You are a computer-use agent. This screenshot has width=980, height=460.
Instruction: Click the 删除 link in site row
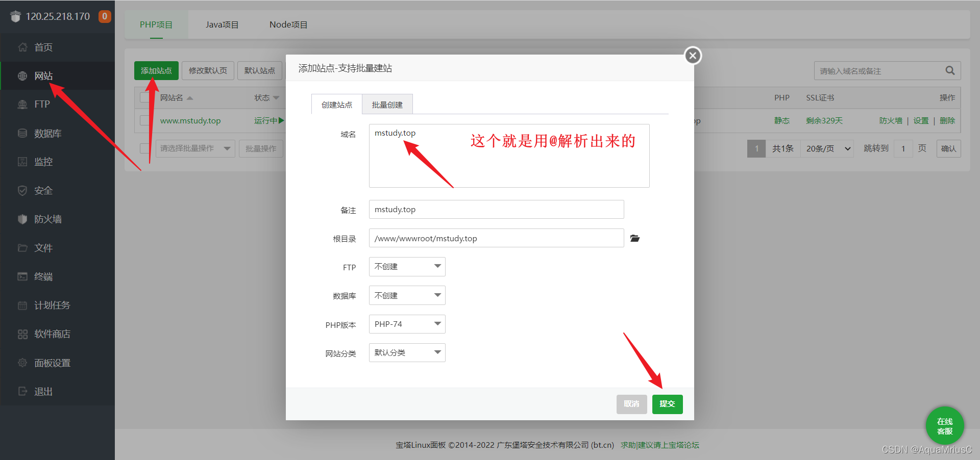947,121
